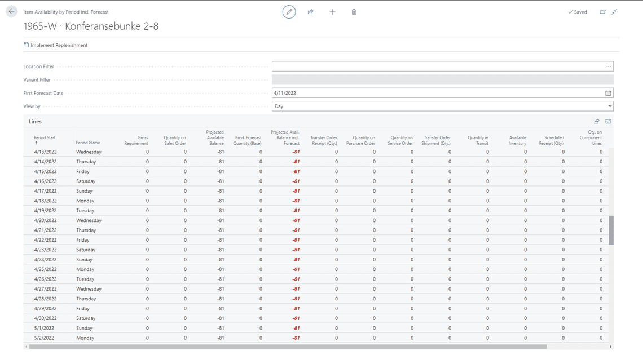Collapse the Lines section header

click(35, 121)
